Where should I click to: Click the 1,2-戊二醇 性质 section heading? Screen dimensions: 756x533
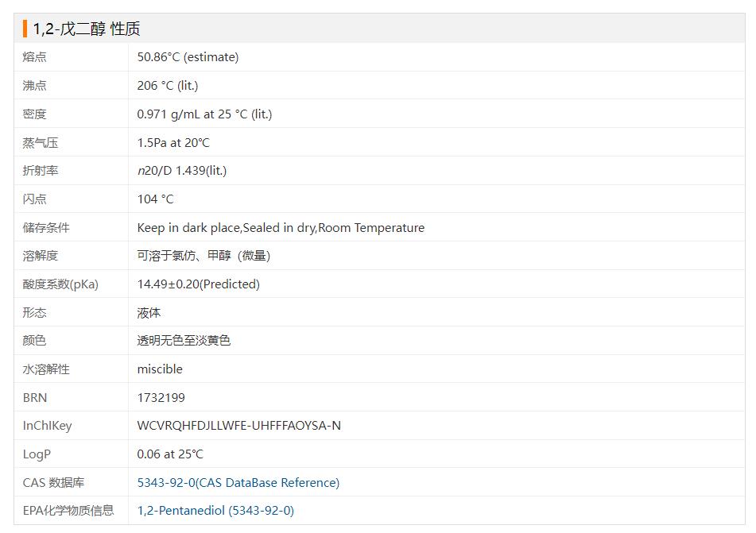(87, 29)
